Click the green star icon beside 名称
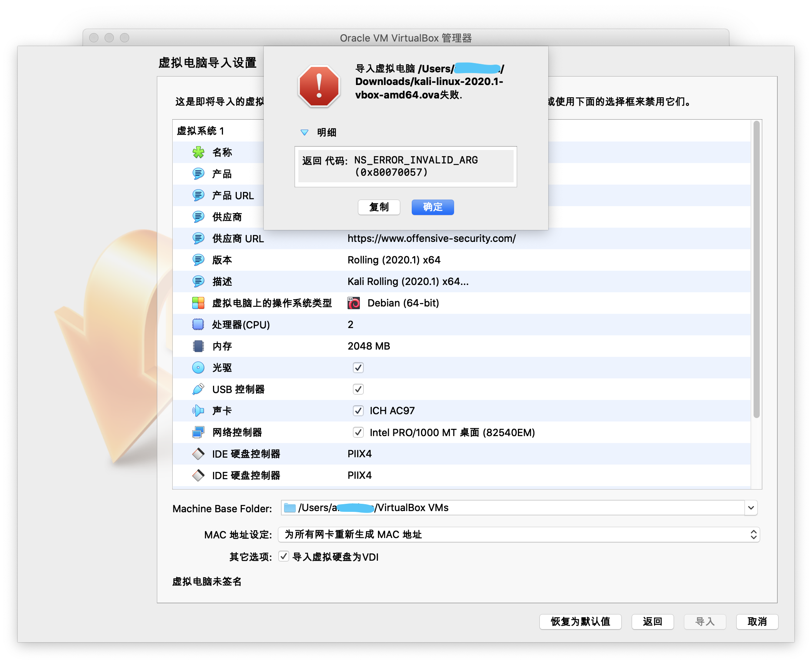Viewport: 812px width, 663px height. [198, 152]
